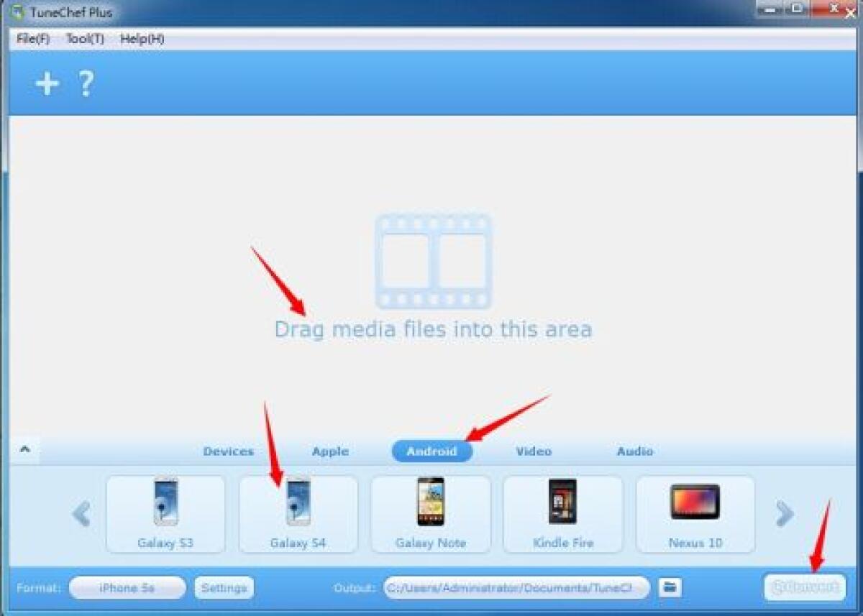
Task: Collapse the device panel with the chevron
Action: pos(24,450)
